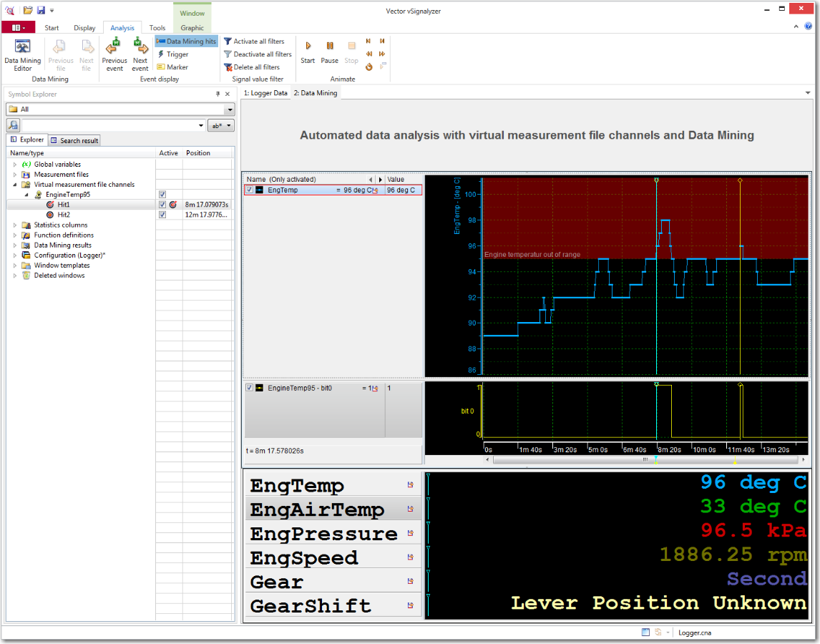Select the Explorer tab
Image resolution: width=820 pixels, height=644 pixels.
(x=27, y=140)
